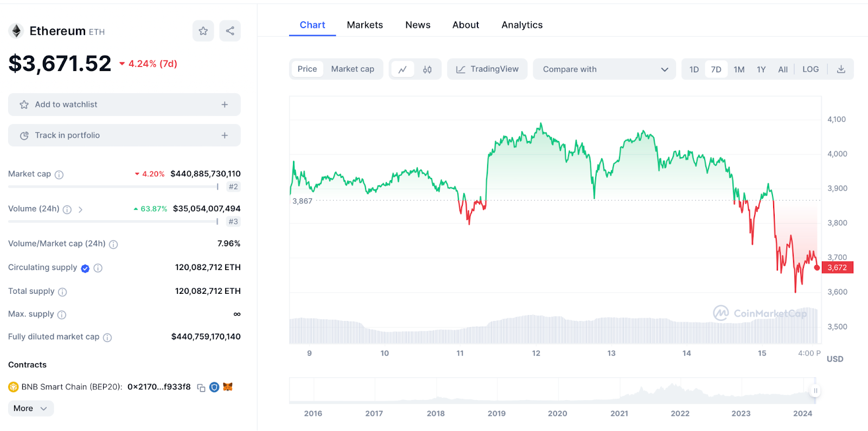Click the share icon button

[230, 31]
